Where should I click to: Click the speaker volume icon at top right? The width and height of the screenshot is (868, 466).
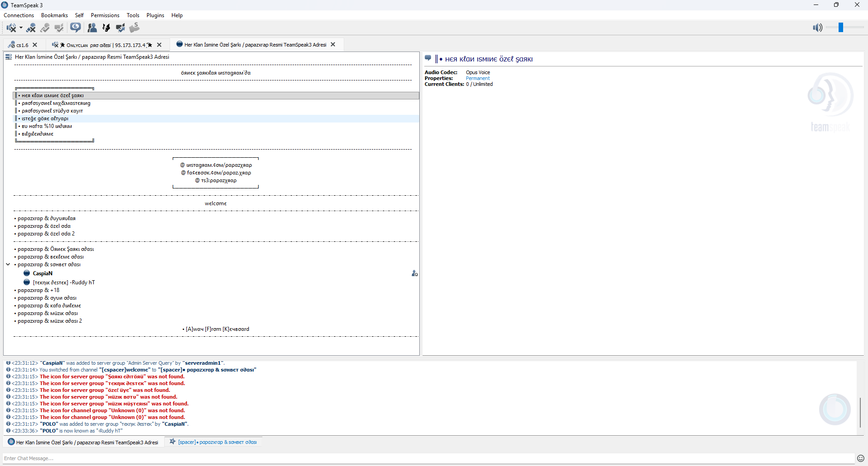click(x=817, y=28)
